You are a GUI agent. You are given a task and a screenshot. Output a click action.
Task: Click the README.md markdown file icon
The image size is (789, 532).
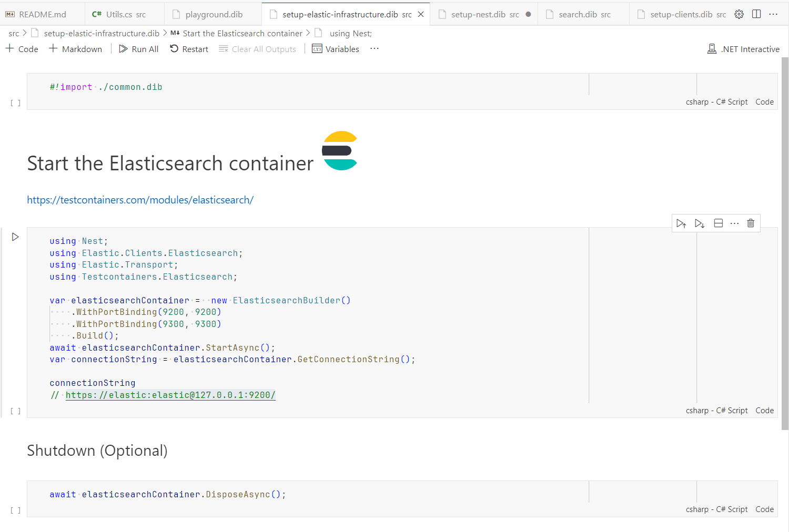(x=10, y=14)
